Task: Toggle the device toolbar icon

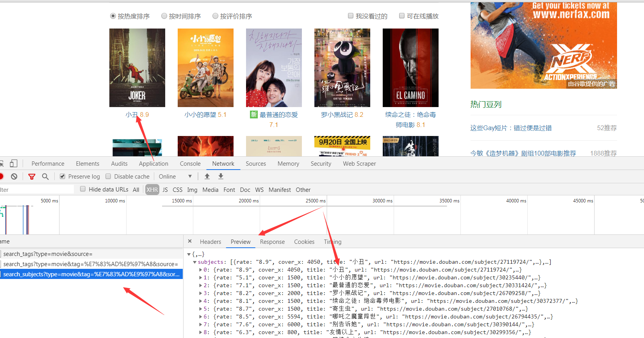Action: click(14, 163)
